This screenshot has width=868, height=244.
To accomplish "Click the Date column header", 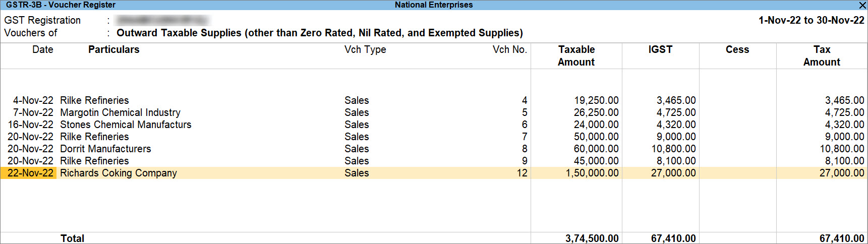I will coord(43,49).
